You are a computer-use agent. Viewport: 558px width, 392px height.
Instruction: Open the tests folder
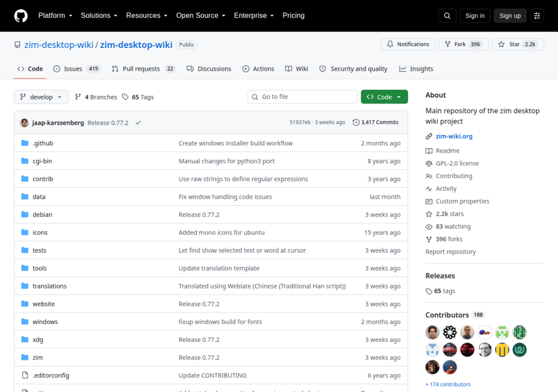pyautogui.click(x=39, y=250)
